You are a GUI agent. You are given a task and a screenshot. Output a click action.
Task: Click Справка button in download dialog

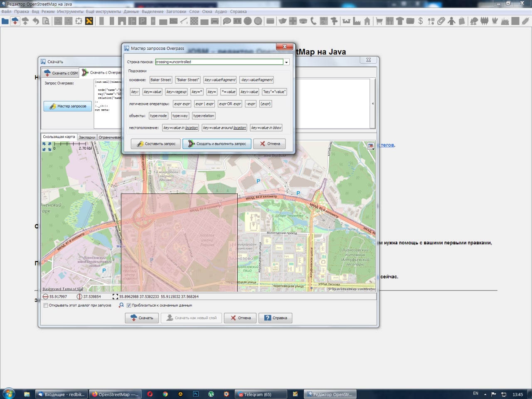coord(276,318)
